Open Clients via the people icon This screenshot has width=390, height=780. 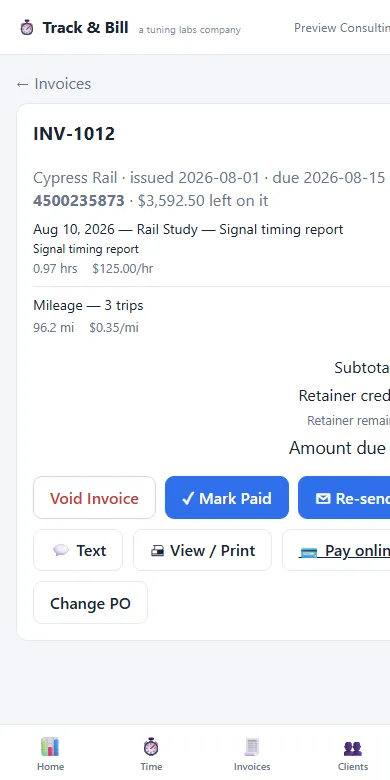[x=353, y=748]
